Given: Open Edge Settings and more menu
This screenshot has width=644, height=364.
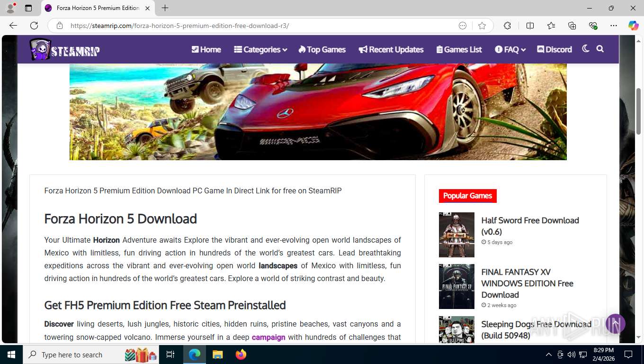Looking at the screenshot, I should (x=614, y=26).
